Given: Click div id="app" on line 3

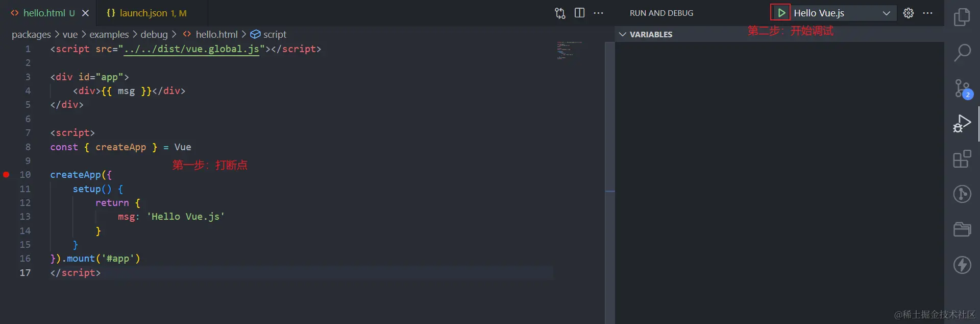Looking at the screenshot, I should 89,77.
